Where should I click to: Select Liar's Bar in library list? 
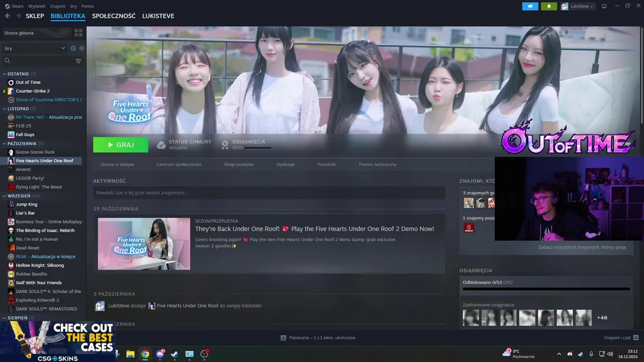25,213
